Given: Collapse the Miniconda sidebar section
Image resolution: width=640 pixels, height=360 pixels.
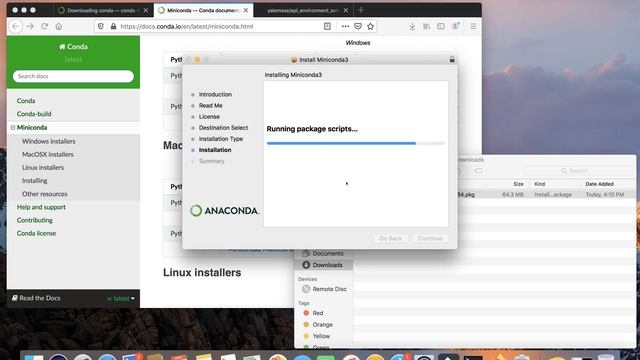Looking at the screenshot, I should click(x=13, y=128).
